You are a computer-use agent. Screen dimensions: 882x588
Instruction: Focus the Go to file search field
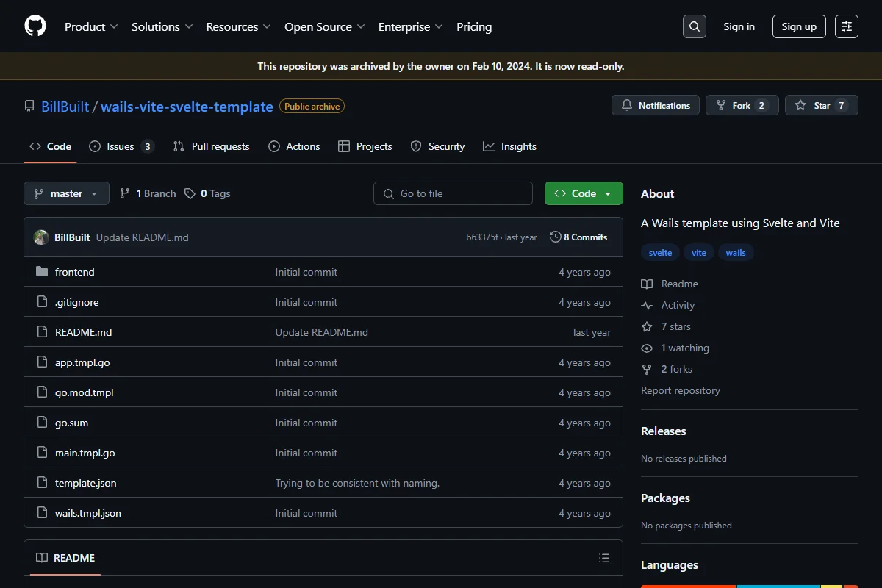coord(453,193)
